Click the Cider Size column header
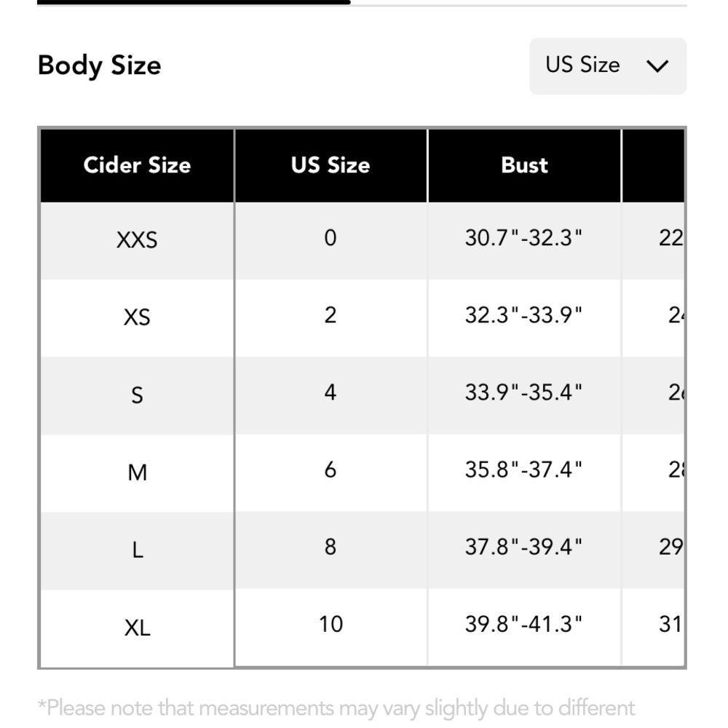 point(137,165)
